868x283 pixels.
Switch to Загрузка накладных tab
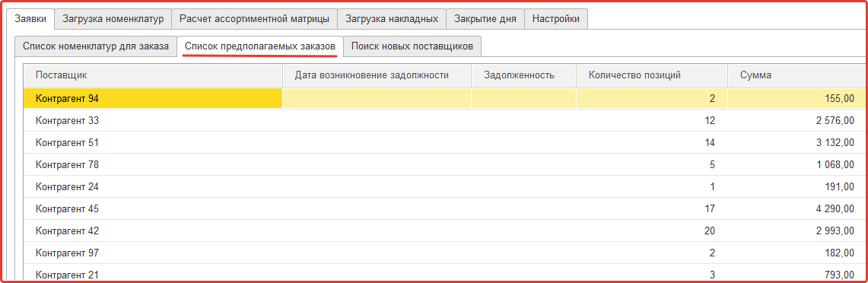click(x=391, y=19)
